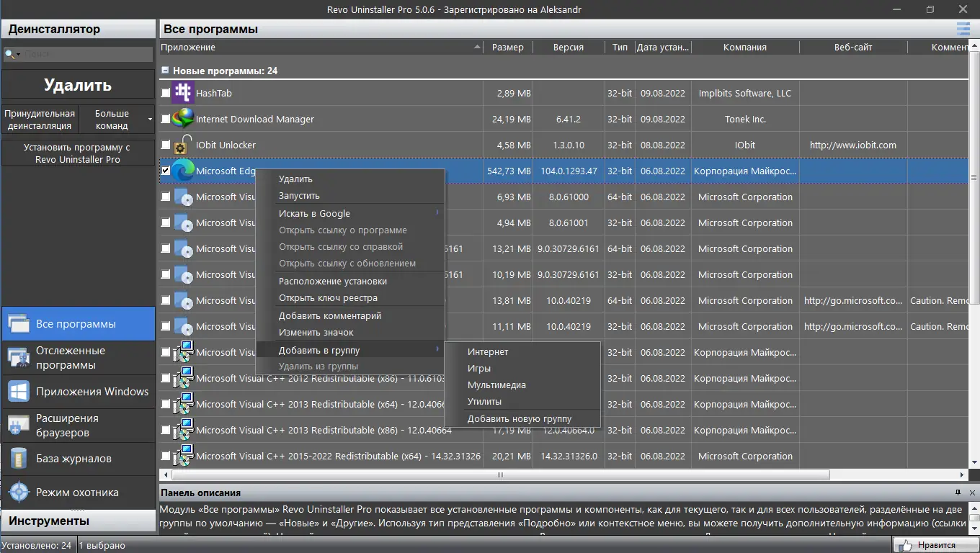Screen dimensions: 980x553
Task: Click the icon of Visual C++ 2013 Redistributable (x86)
Action: tap(183, 430)
